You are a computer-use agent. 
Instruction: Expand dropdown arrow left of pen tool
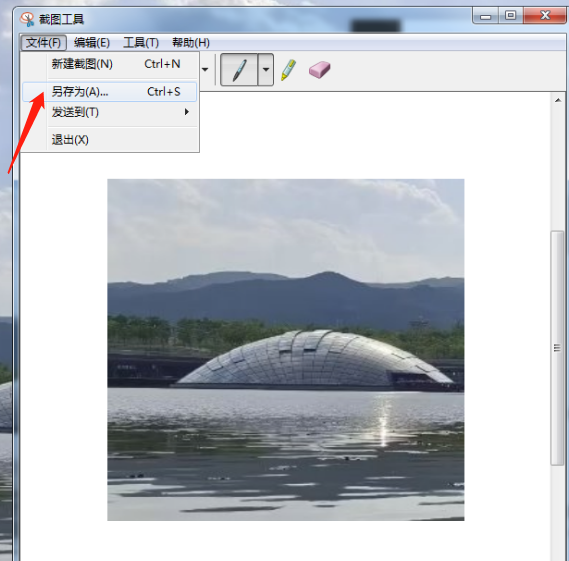[205, 69]
